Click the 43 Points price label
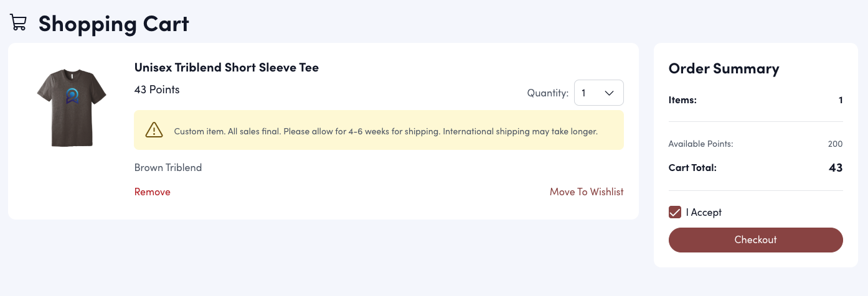 [157, 90]
